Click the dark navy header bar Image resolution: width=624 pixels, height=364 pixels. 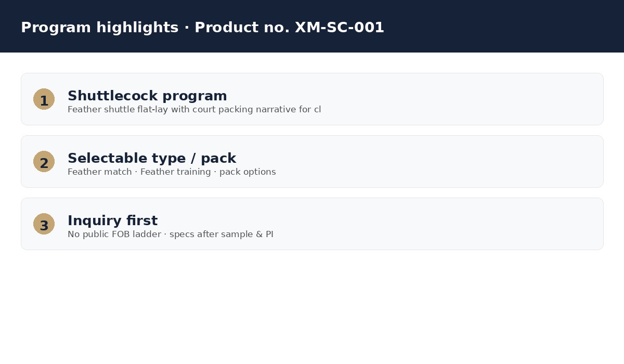point(312,26)
